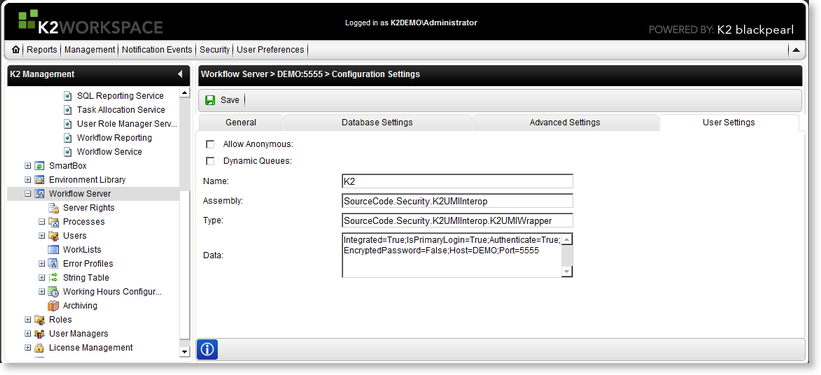Viewport: 821px width, 375px height.
Task: Check the Dynamic Queues checkbox
Action: [210, 161]
